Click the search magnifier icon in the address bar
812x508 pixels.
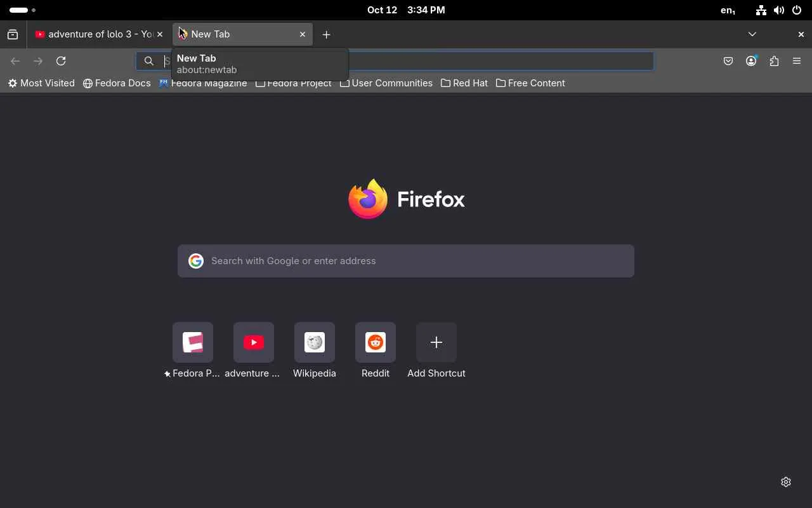click(x=149, y=61)
